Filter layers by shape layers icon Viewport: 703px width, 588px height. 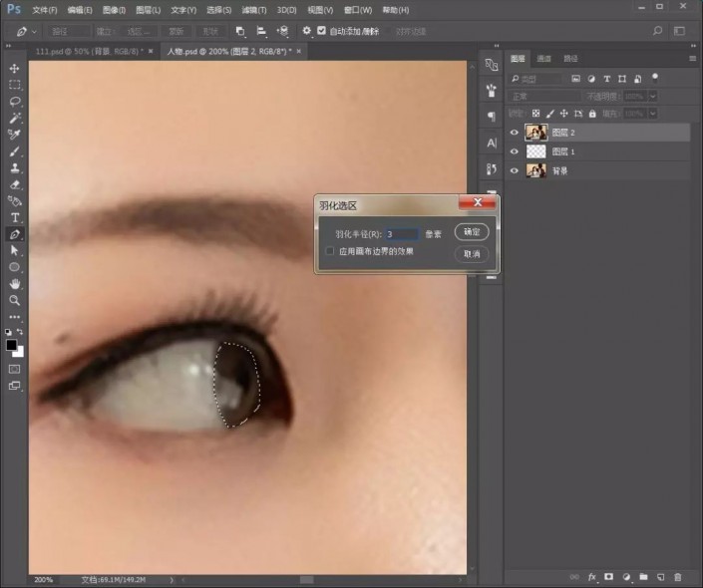tap(622, 79)
